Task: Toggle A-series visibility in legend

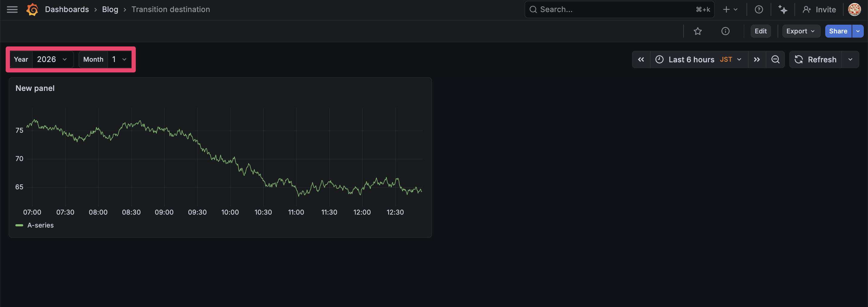Action: (x=40, y=225)
